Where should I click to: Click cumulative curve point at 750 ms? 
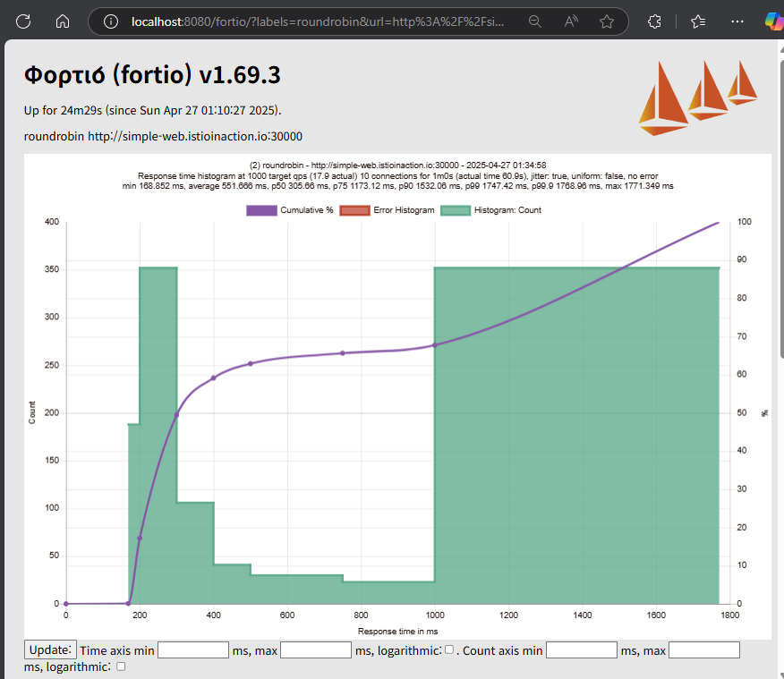[343, 352]
